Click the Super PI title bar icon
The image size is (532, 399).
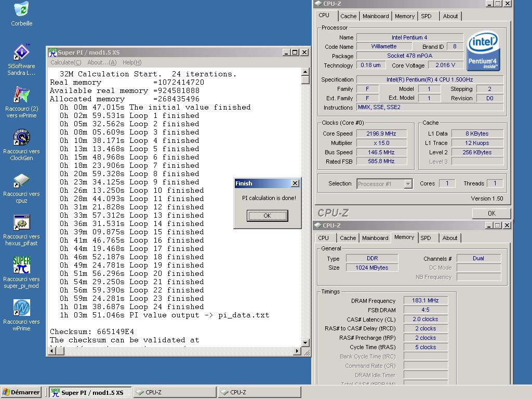(52, 52)
